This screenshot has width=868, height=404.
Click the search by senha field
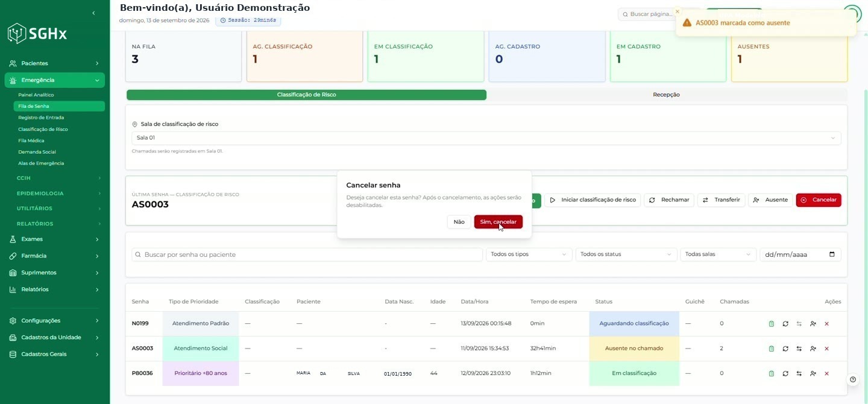(307, 254)
